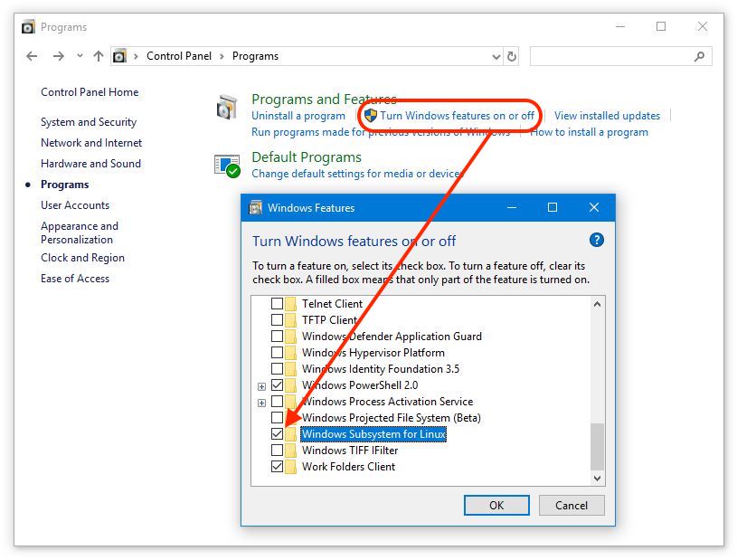Viewport: 737px width, 560px height.
Task: Select Telnet Client feature label
Action: coord(332,304)
